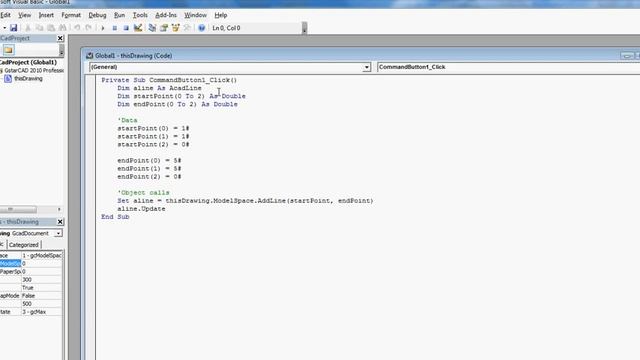Click the 'End Sub' code line
The width and height of the screenshot is (640, 360).
pos(115,217)
